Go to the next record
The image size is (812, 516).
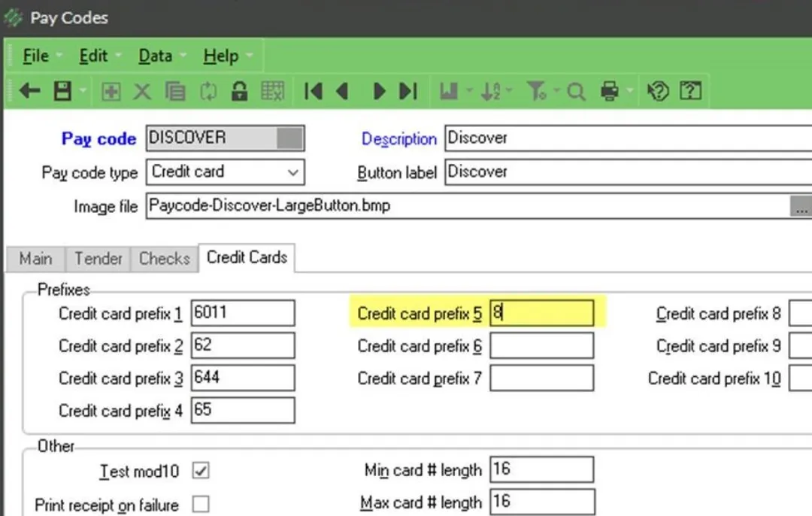379,92
